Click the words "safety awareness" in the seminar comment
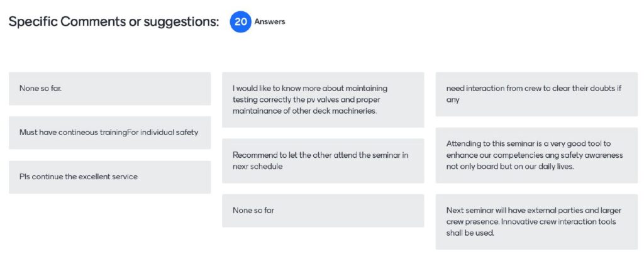 pos(575,155)
